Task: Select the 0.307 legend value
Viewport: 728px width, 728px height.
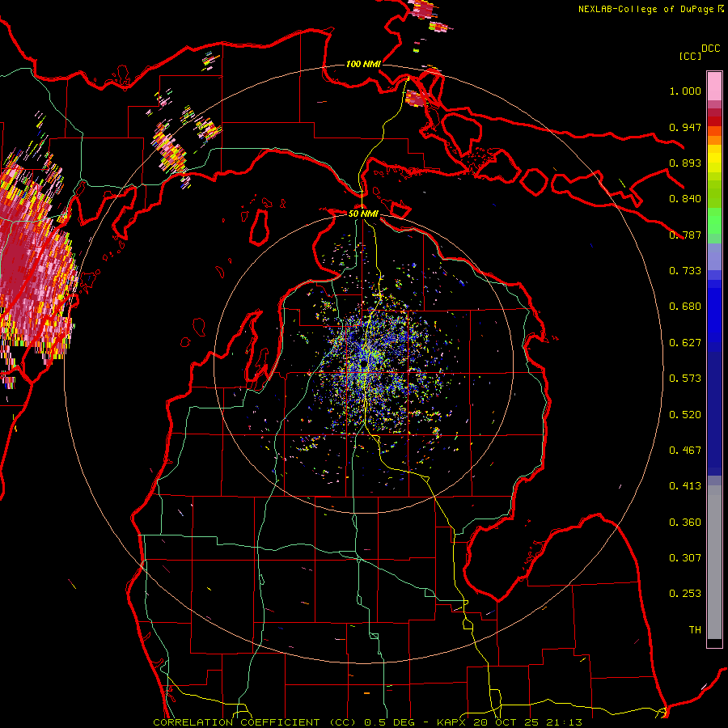Action: [685, 558]
